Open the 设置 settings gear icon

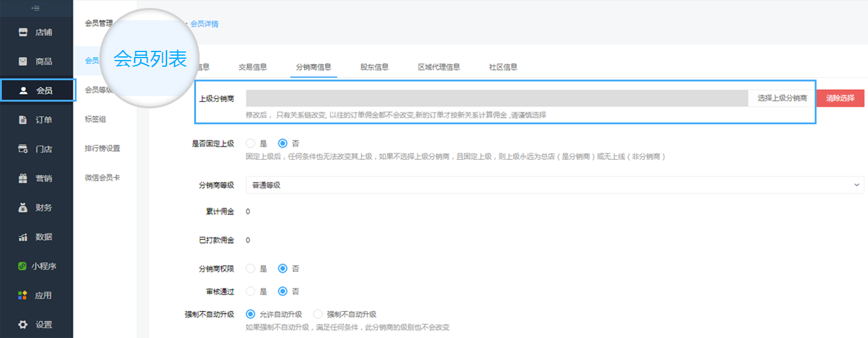coord(23,325)
